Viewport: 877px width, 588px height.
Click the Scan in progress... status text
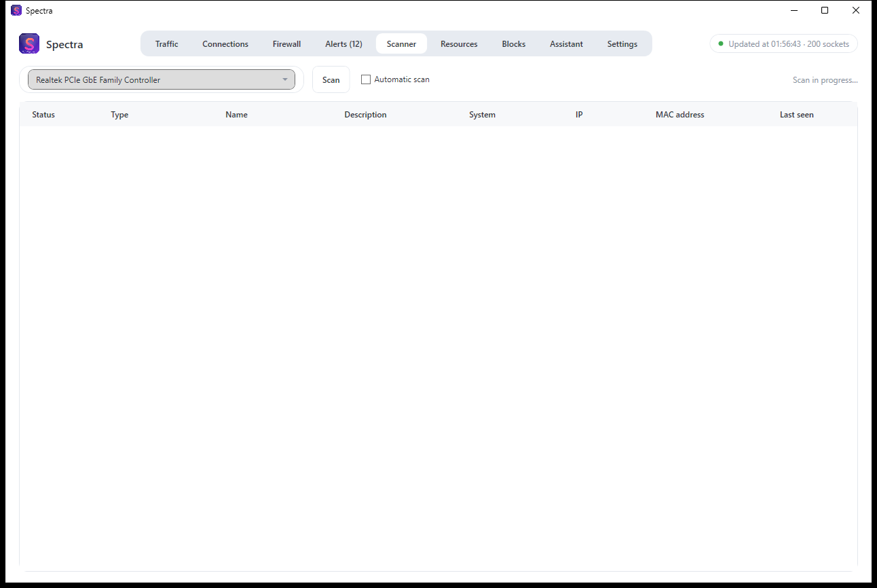pyautogui.click(x=825, y=80)
